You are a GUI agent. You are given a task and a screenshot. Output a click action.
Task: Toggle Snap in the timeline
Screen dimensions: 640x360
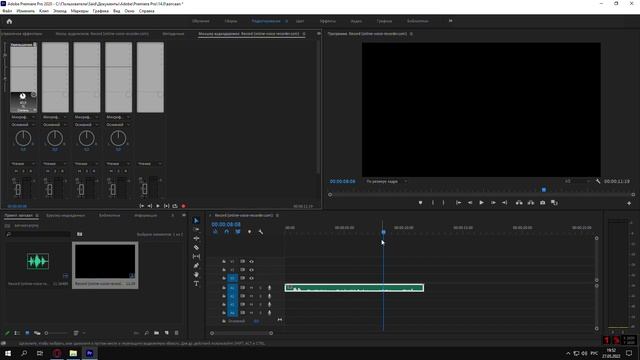[x=227, y=232]
